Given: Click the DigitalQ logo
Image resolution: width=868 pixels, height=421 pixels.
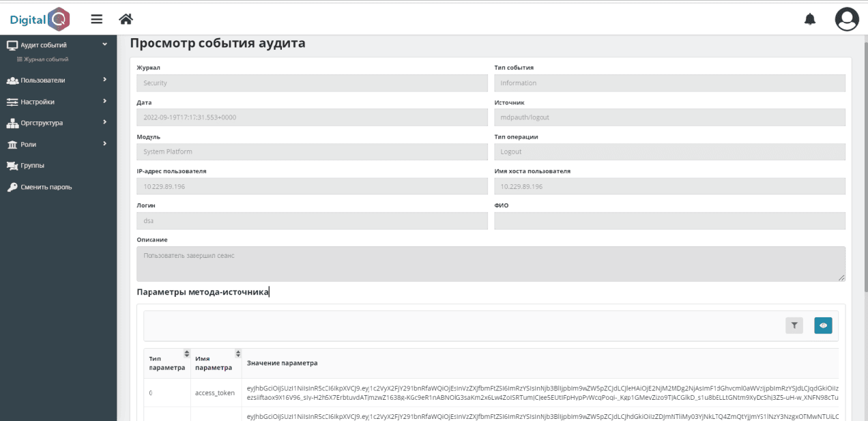Looking at the screenshot, I should click(x=40, y=19).
